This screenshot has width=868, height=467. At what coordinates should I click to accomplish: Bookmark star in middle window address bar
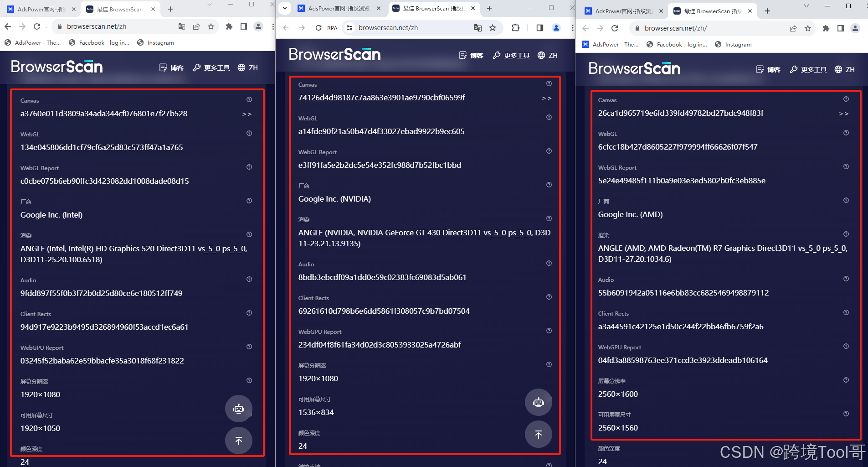coord(493,28)
